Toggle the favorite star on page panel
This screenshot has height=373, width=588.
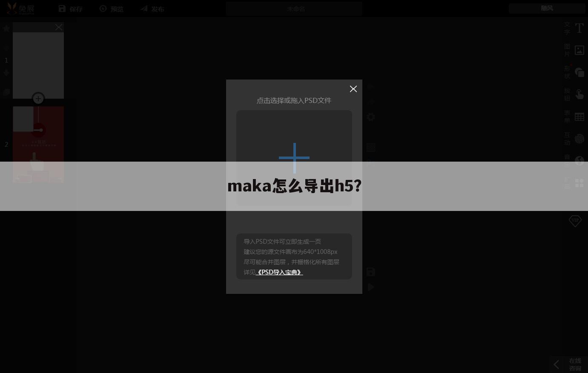click(x=6, y=28)
